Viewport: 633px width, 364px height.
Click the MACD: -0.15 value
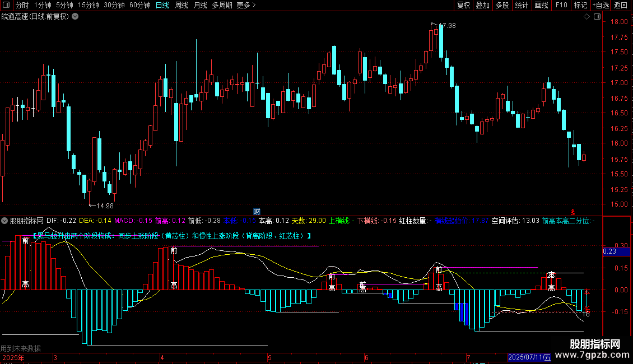point(133,221)
